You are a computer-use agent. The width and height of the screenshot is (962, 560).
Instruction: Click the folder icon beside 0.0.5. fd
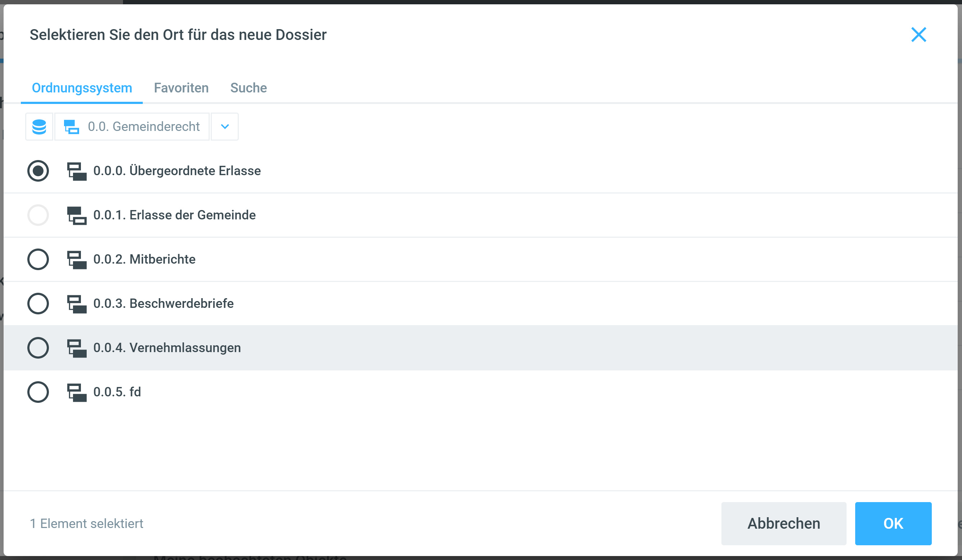pos(77,392)
